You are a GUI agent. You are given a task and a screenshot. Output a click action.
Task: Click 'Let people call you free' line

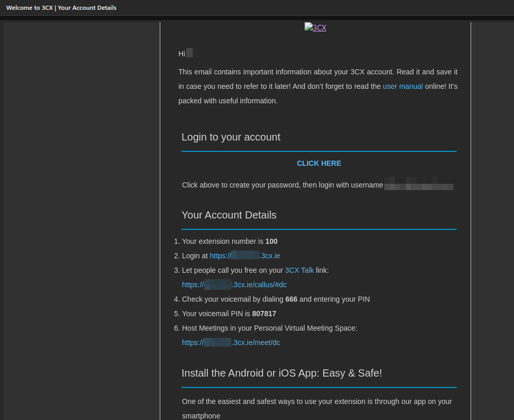coord(255,270)
